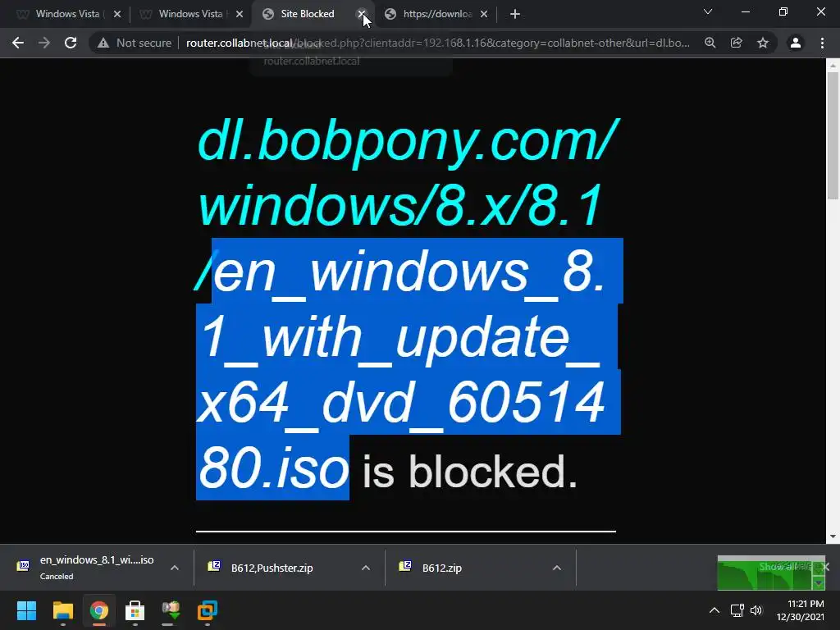Open B612,Pushster.zip download
The height and width of the screenshot is (630, 840).
click(x=272, y=568)
